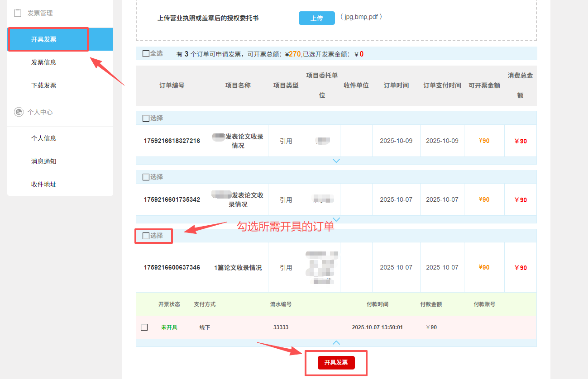Click the 订单编号 column header
The width and height of the screenshot is (588, 379).
coord(172,85)
